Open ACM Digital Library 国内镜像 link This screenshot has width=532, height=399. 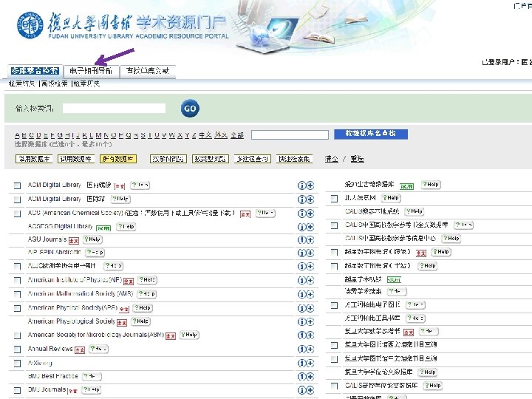[69, 185]
